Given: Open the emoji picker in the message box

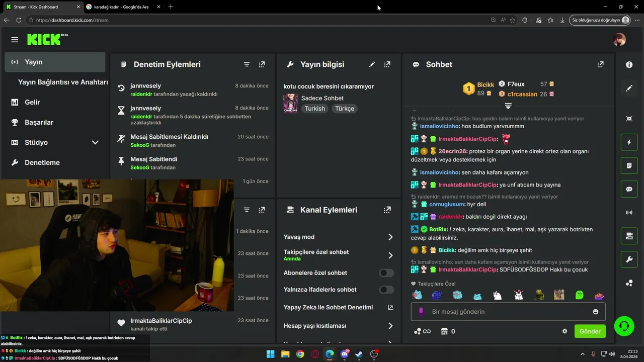Looking at the screenshot, I should tap(596, 312).
